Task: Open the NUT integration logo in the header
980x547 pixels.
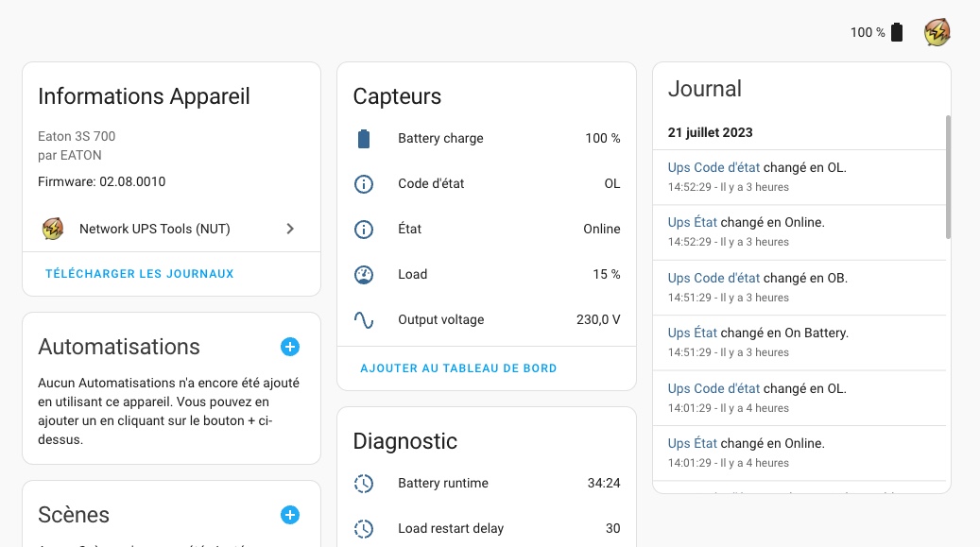Action: point(937,32)
